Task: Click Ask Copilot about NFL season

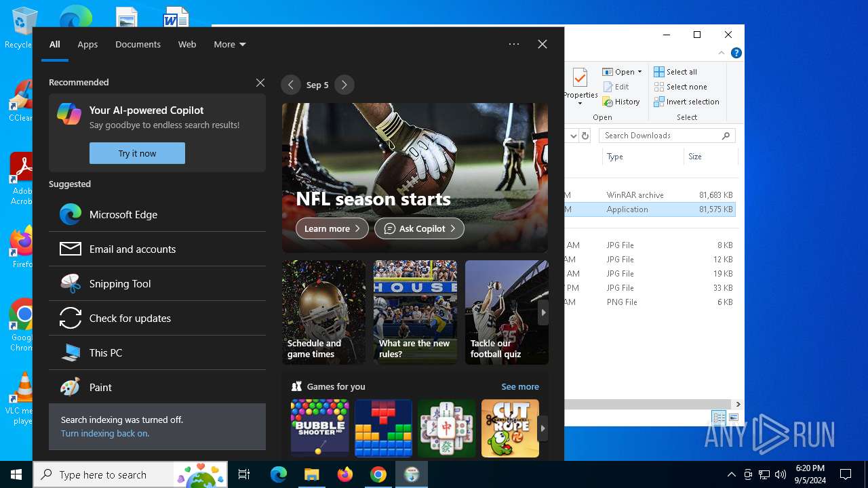Action: 419,228
